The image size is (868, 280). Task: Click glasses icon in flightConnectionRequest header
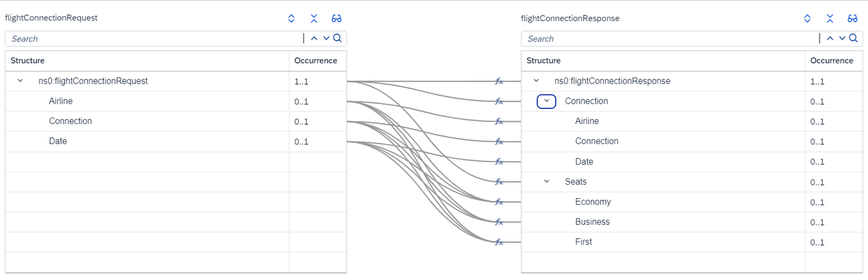coord(336,18)
